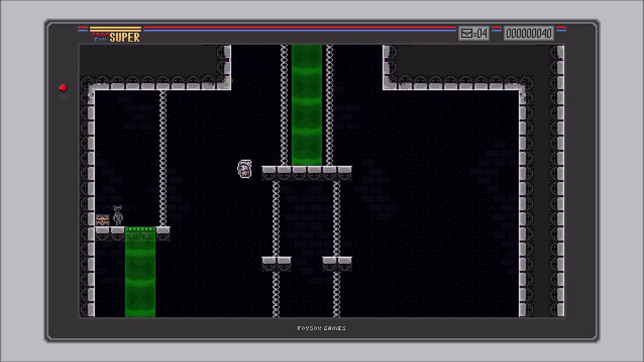Click the gold stripes above SUPER logo

(115, 29)
